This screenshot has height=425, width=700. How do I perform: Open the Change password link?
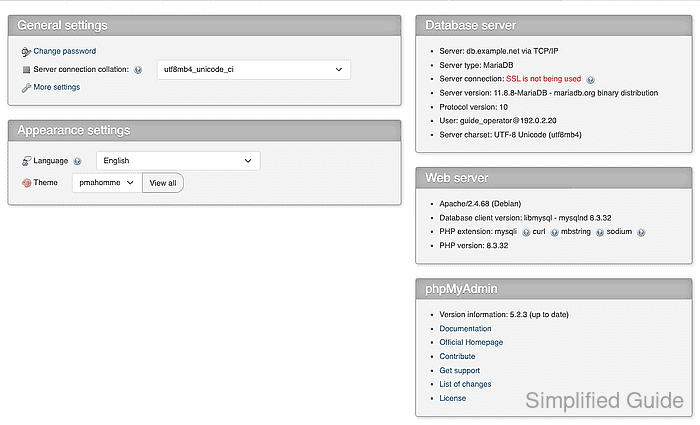pos(65,51)
